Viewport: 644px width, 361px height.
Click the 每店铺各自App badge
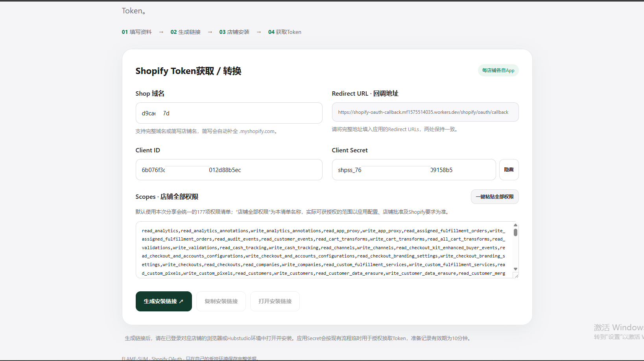point(498,70)
